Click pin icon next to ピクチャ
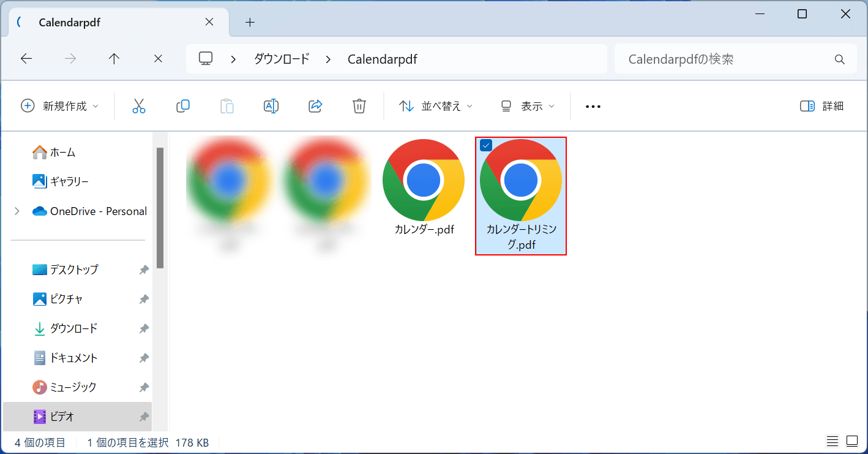The width and height of the screenshot is (868, 454). [x=144, y=299]
